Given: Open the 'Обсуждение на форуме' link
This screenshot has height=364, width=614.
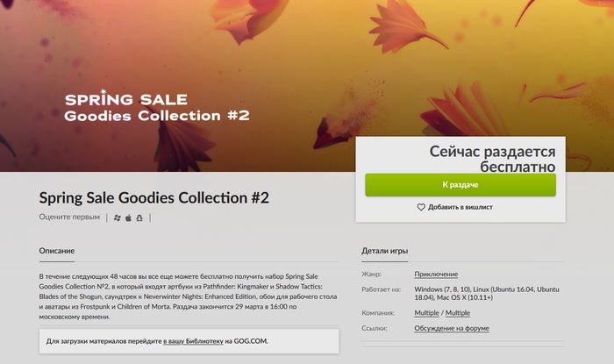Looking at the screenshot, I should point(452,328).
